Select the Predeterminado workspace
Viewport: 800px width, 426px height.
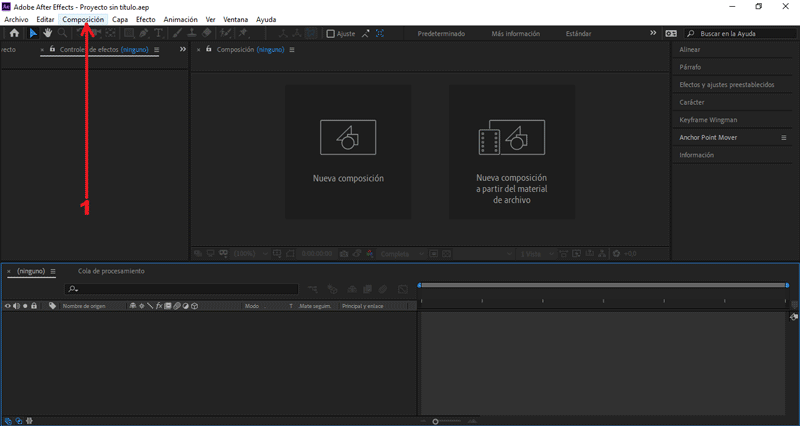441,34
